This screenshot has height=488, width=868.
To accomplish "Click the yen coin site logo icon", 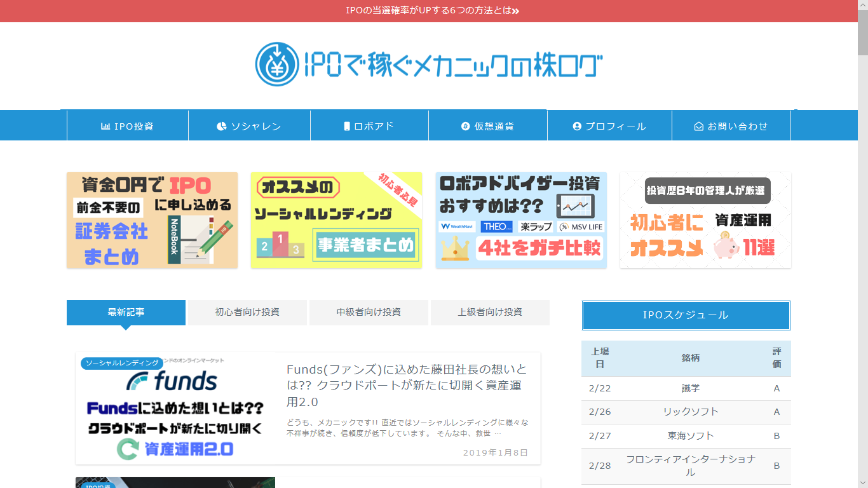I will 277,64.
